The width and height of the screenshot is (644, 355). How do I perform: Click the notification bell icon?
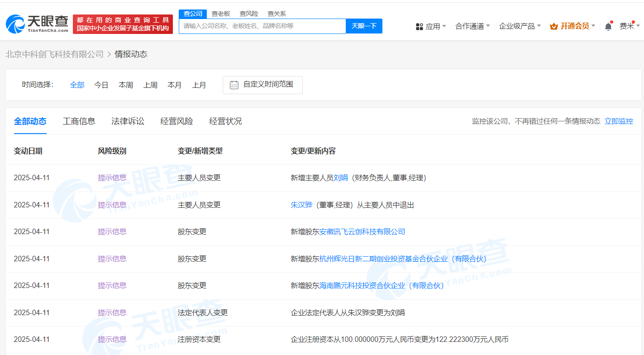point(608,27)
